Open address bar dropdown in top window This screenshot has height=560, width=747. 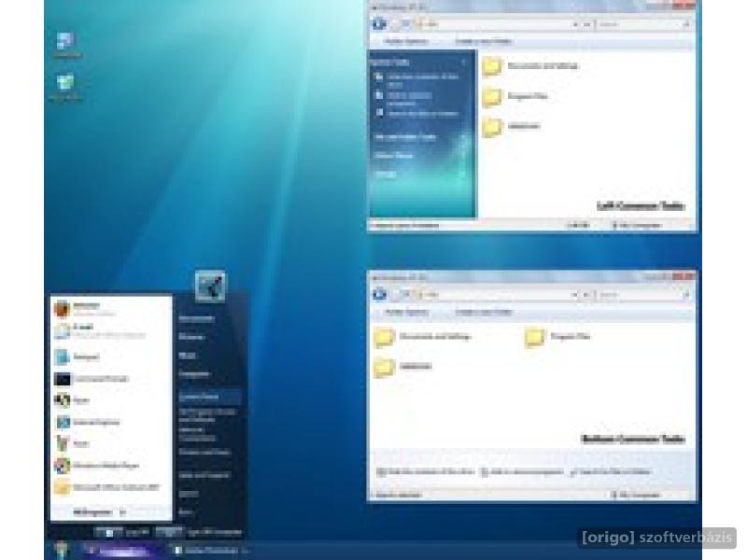[x=575, y=24]
